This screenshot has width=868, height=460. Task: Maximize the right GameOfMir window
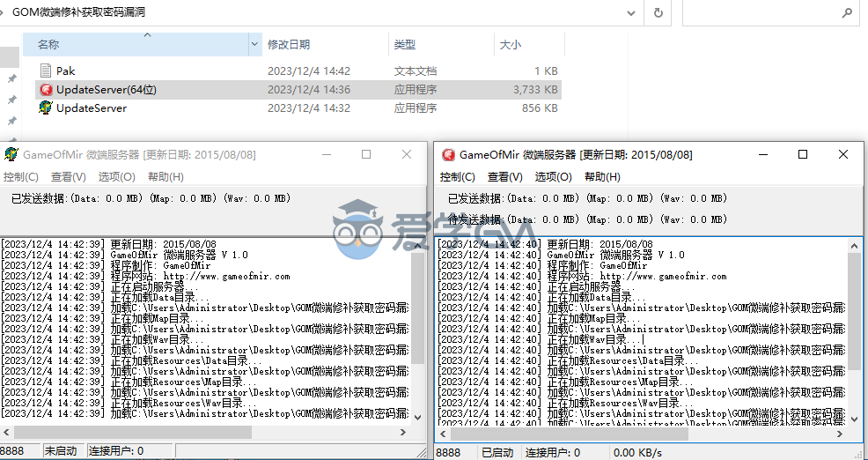[x=803, y=154]
